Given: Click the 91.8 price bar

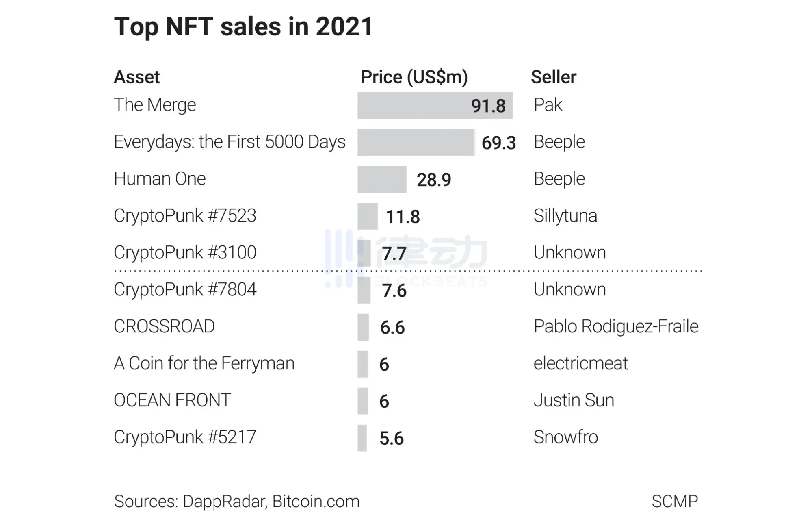Looking at the screenshot, I should (x=435, y=106).
